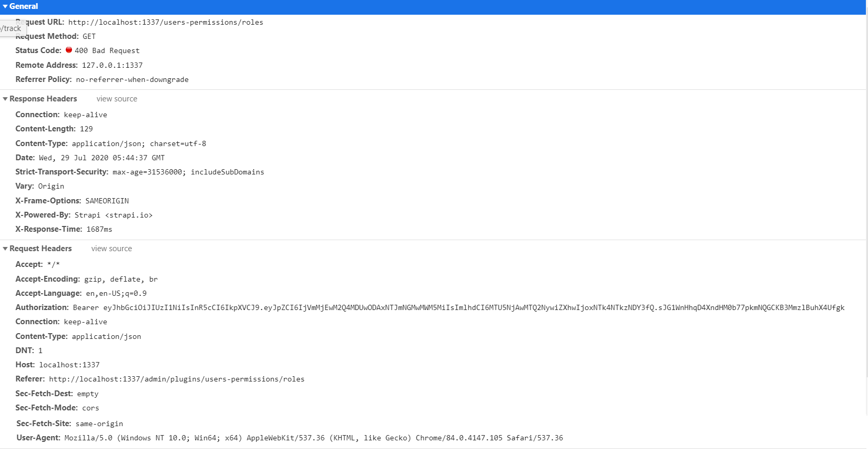The width and height of the screenshot is (868, 454).
Task: Select the Referer admin plugins URL value
Action: 177,379
